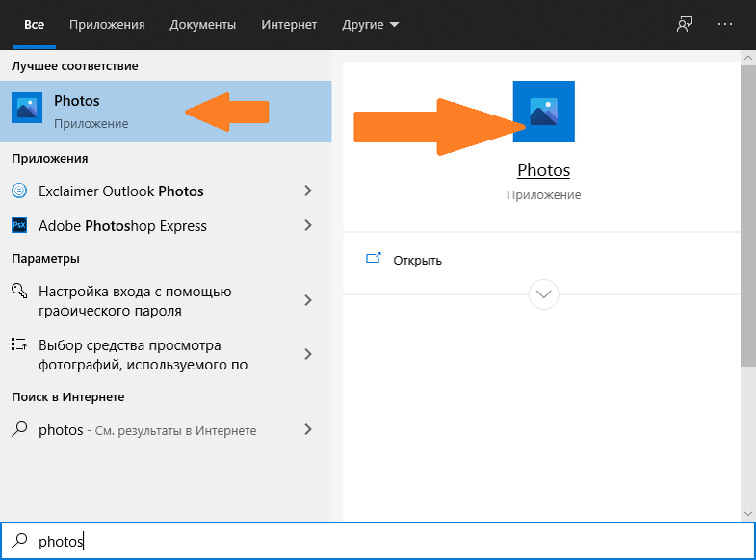The width and height of the screenshot is (756, 560).
Task: Switch to the Все tab
Action: (x=35, y=25)
